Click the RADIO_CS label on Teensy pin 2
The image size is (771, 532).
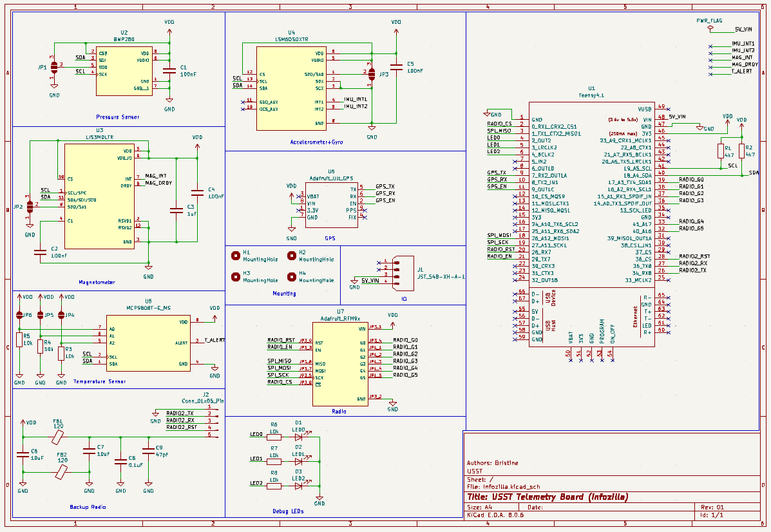(x=500, y=124)
